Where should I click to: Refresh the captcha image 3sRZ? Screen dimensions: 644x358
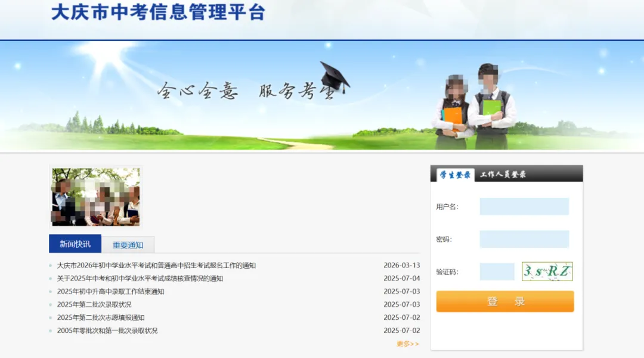tap(547, 272)
